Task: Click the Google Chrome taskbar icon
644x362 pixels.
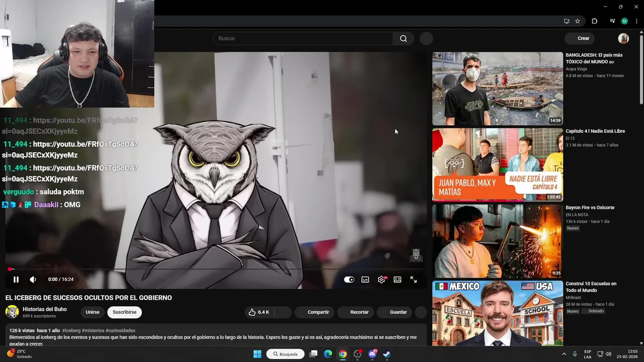Action: pyautogui.click(x=343, y=354)
